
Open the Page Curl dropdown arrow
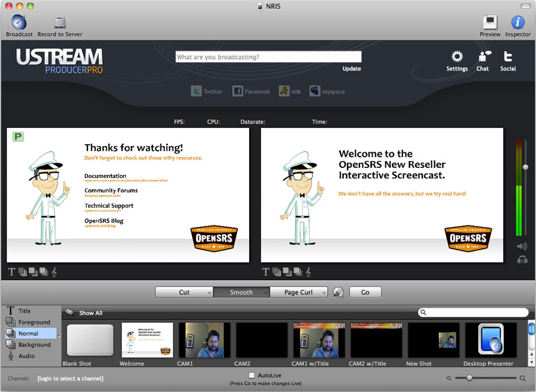pyautogui.click(x=324, y=293)
